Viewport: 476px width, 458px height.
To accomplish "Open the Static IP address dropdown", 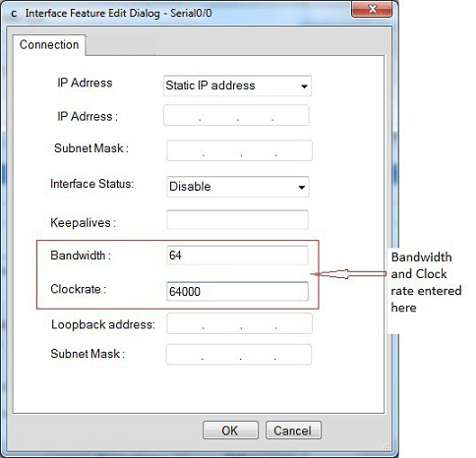I will coord(237,86).
